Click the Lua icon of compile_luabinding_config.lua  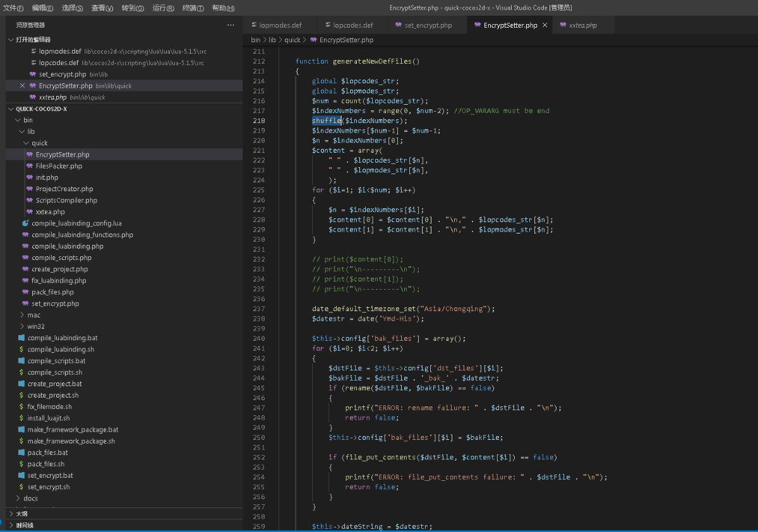[x=25, y=223]
